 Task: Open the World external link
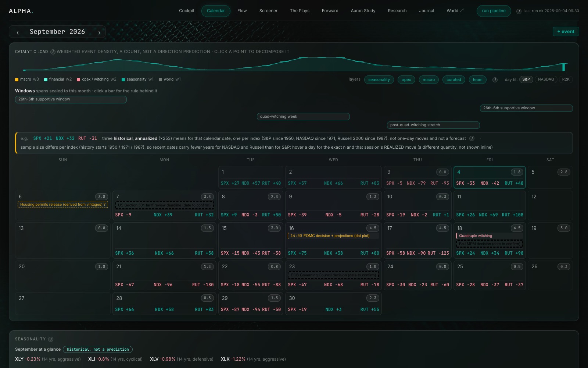coord(455,11)
